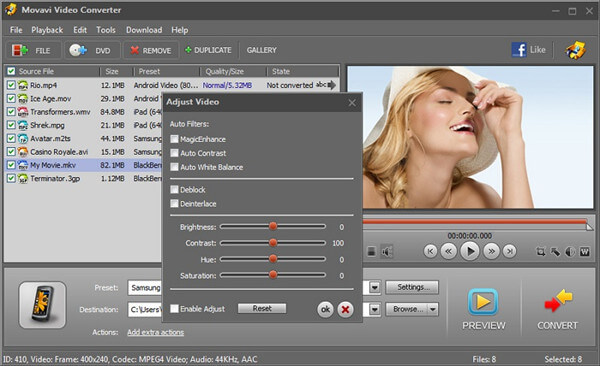Viewport: 600px width, 366px height.
Task: Cancel Adjust Video with red X button
Action: click(345, 309)
